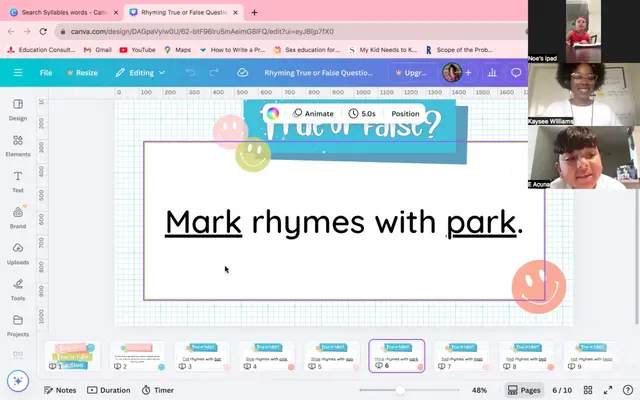
Task: Select the Text tool in sidebar
Action: pyautogui.click(x=18, y=182)
